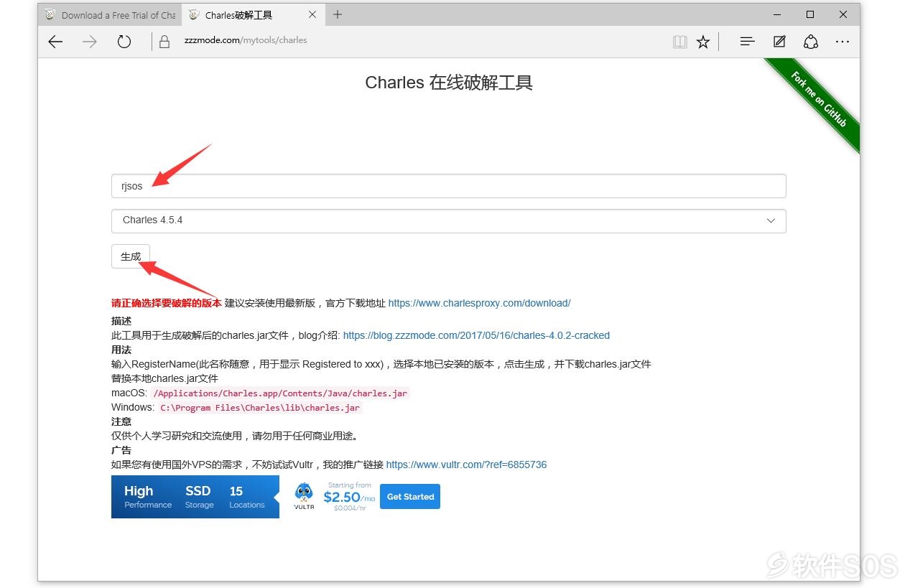Image resolution: width=910 pixels, height=588 pixels.
Task: Maximize the browser window
Action: tap(810, 14)
